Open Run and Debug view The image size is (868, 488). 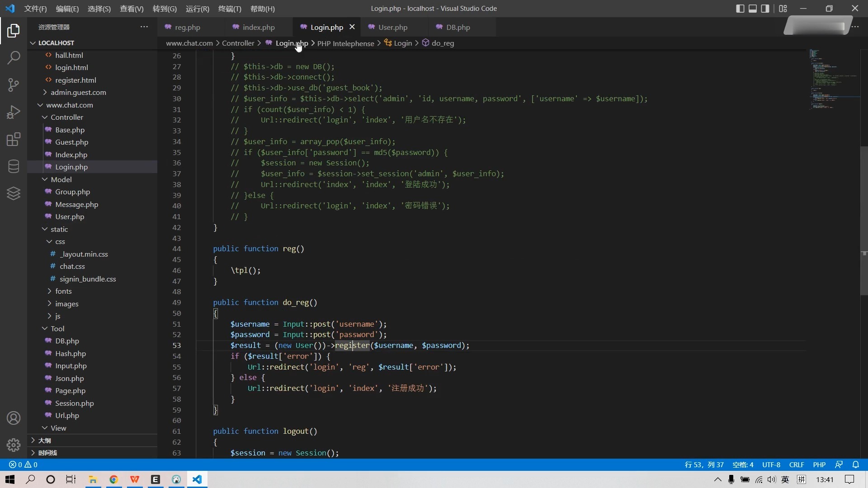tap(14, 112)
